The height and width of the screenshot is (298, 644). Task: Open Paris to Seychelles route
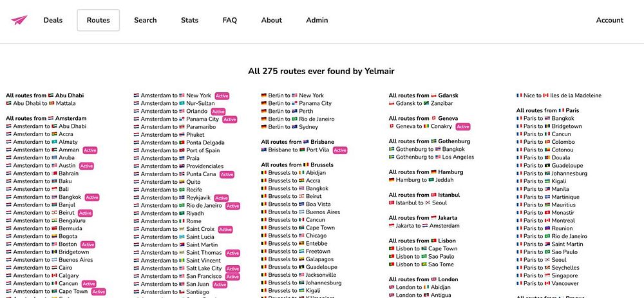[x=548, y=268]
